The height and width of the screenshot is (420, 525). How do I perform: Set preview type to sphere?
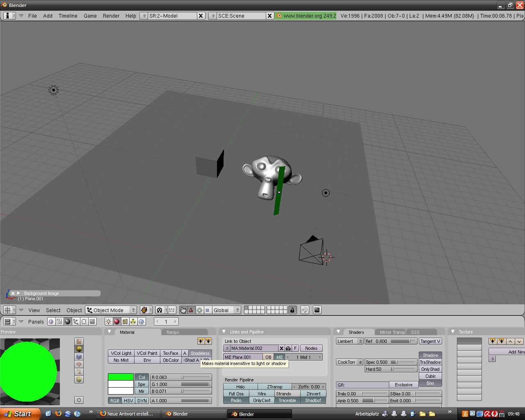pyautogui.click(x=79, y=349)
